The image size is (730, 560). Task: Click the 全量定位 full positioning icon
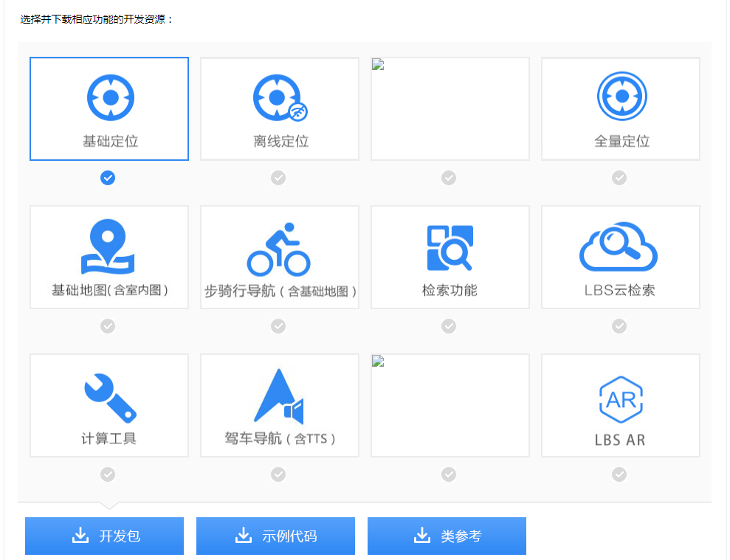click(x=621, y=96)
